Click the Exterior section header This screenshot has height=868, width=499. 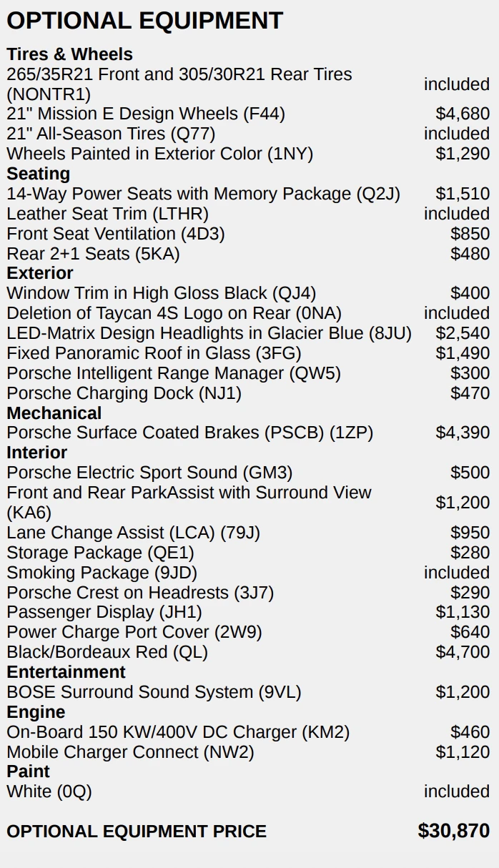coord(40,273)
